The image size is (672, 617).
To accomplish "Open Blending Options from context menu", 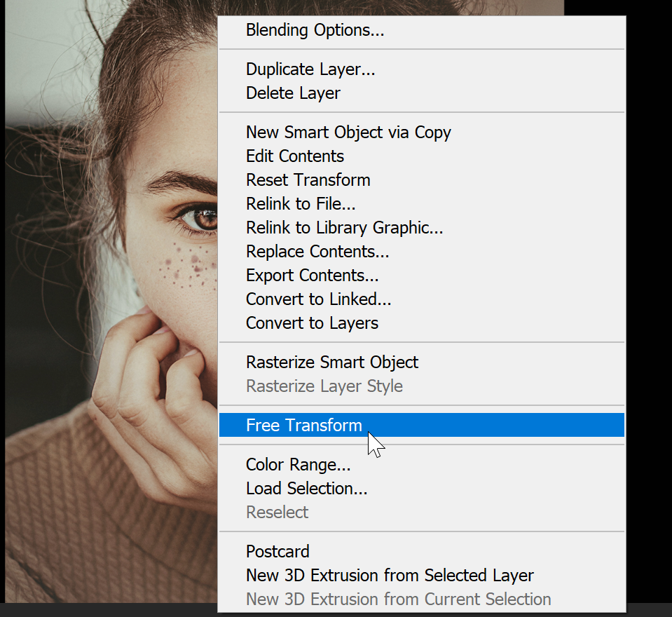I will (422, 30).
